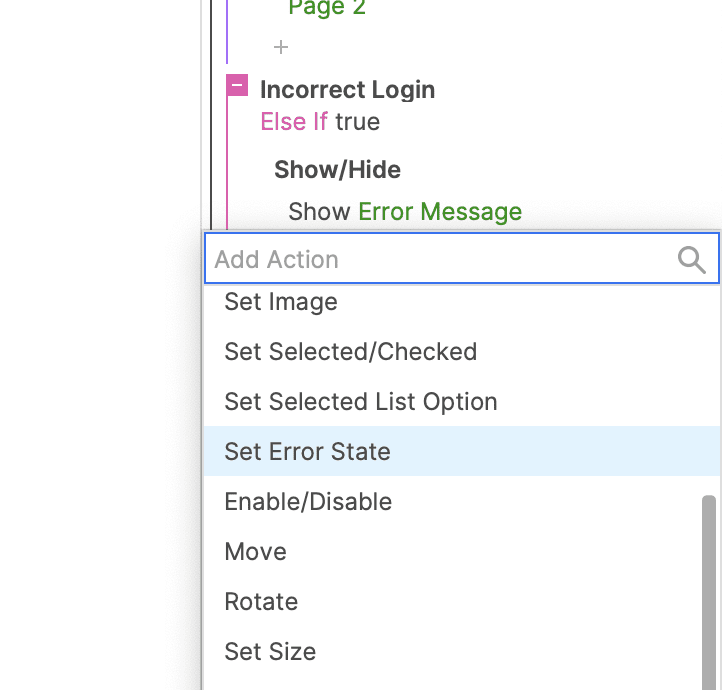This screenshot has height=690, width=722.
Task: Select the Show/Hide action header
Action: point(337,170)
